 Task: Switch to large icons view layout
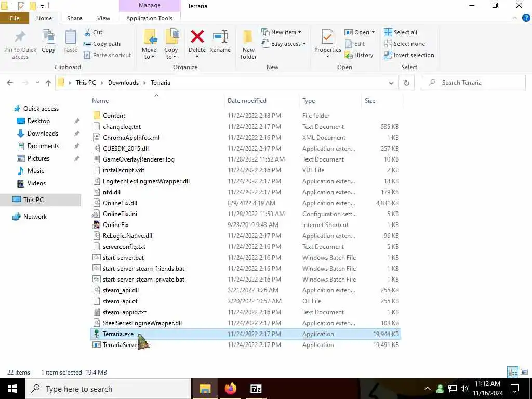coord(524,372)
